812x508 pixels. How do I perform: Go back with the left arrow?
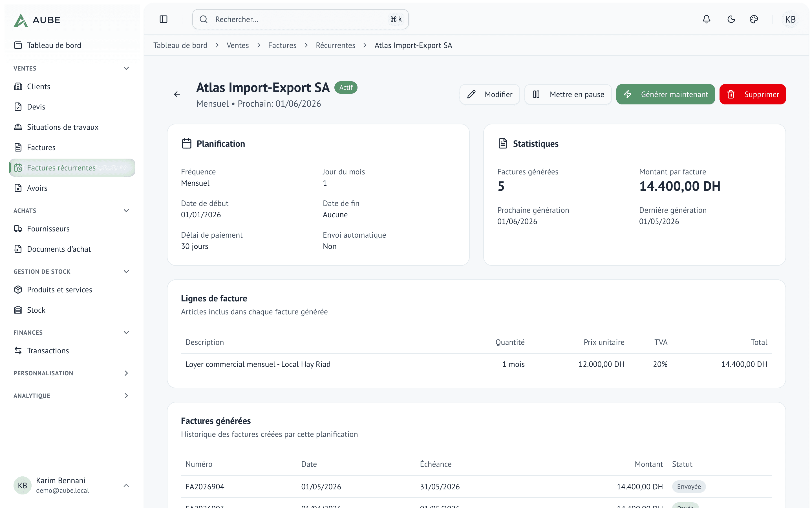tap(177, 95)
